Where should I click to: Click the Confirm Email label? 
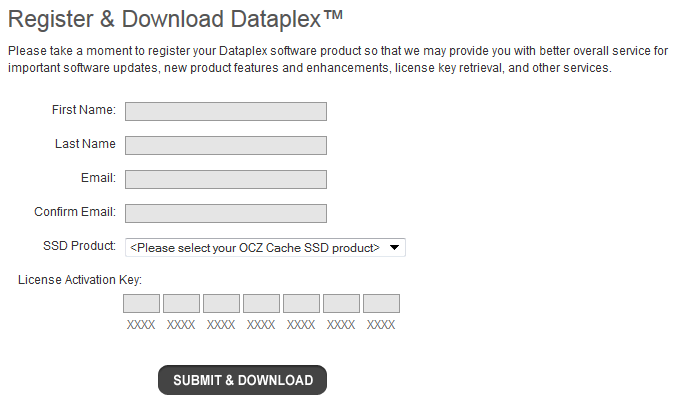75,212
